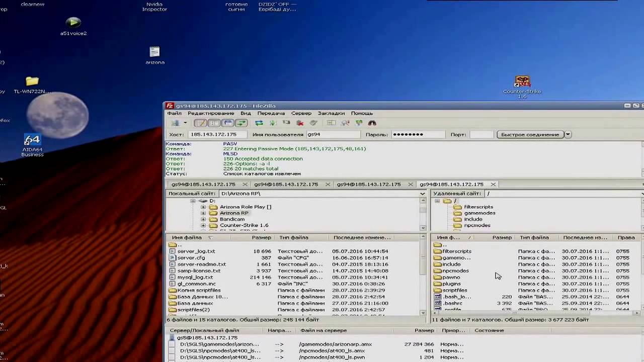This screenshot has height=362, width=644.
Task: Click the Refresh file lists icon
Action: [x=259, y=123]
